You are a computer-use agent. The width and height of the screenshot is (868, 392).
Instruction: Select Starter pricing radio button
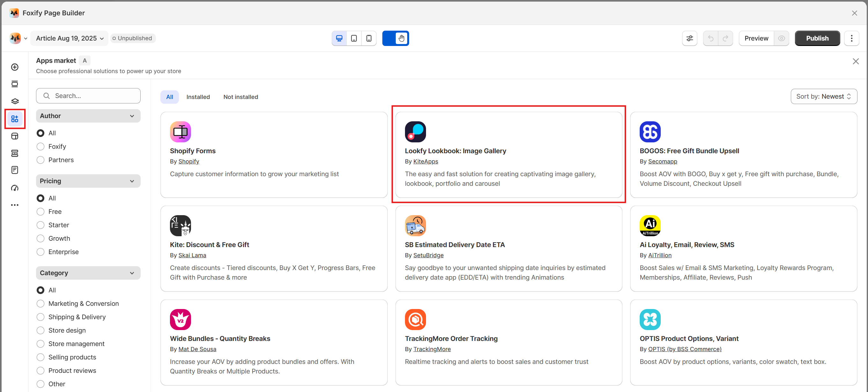point(40,225)
